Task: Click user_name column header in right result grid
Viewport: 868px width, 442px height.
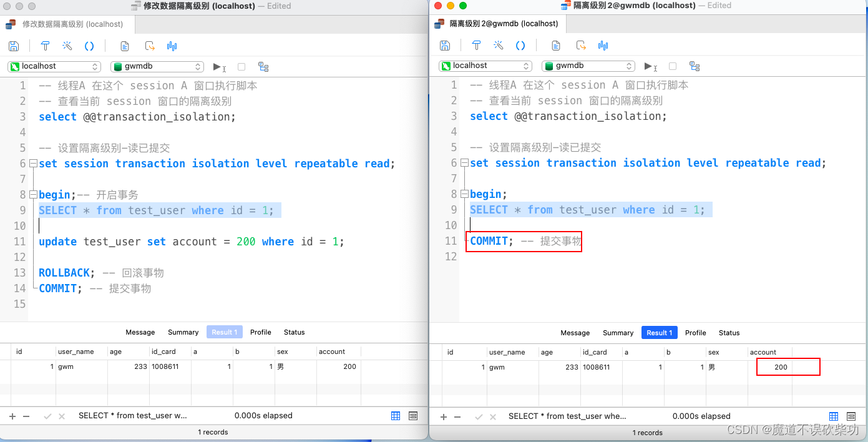Action: 514,352
